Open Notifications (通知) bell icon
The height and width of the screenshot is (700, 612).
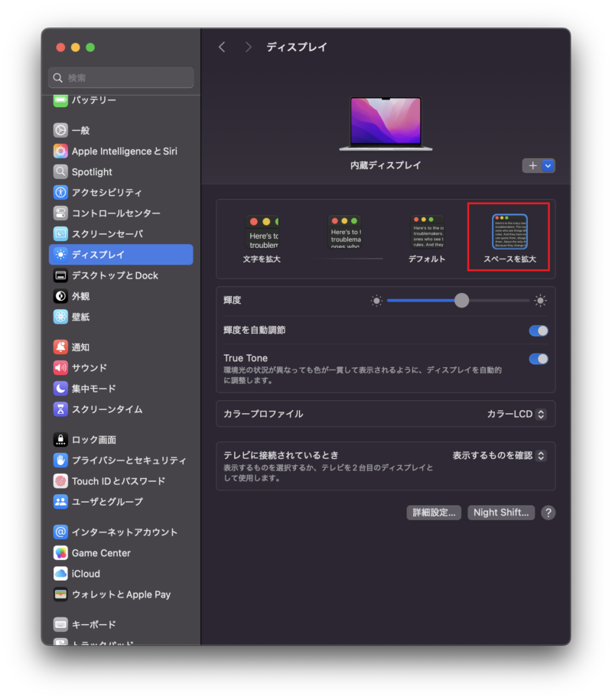point(60,347)
